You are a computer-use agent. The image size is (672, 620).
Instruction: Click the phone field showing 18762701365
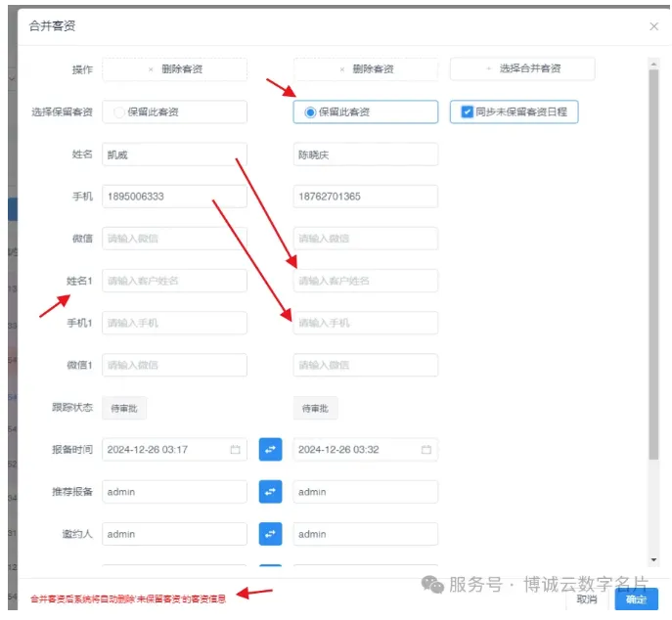point(365,197)
